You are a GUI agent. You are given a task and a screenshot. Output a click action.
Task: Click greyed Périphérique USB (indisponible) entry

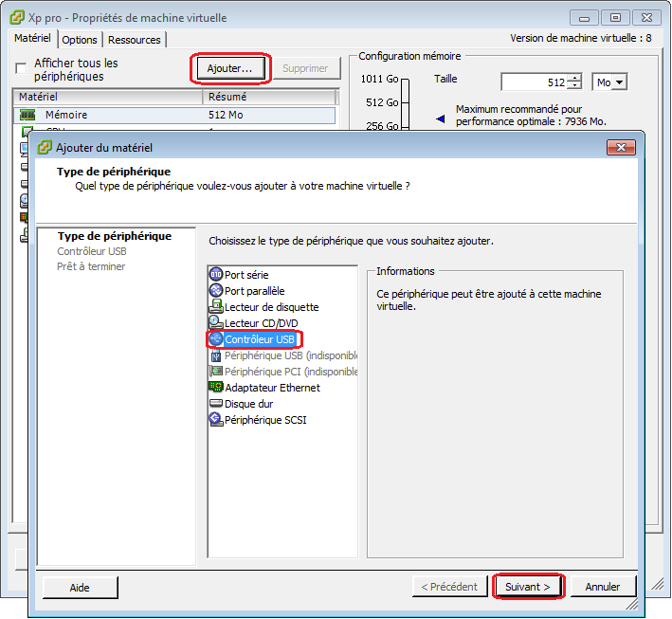[291, 355]
